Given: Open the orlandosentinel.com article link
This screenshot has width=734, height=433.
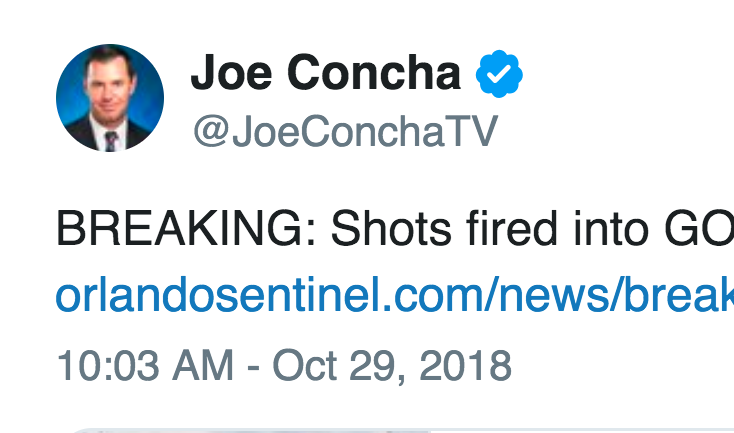Looking at the screenshot, I should click(x=395, y=296).
